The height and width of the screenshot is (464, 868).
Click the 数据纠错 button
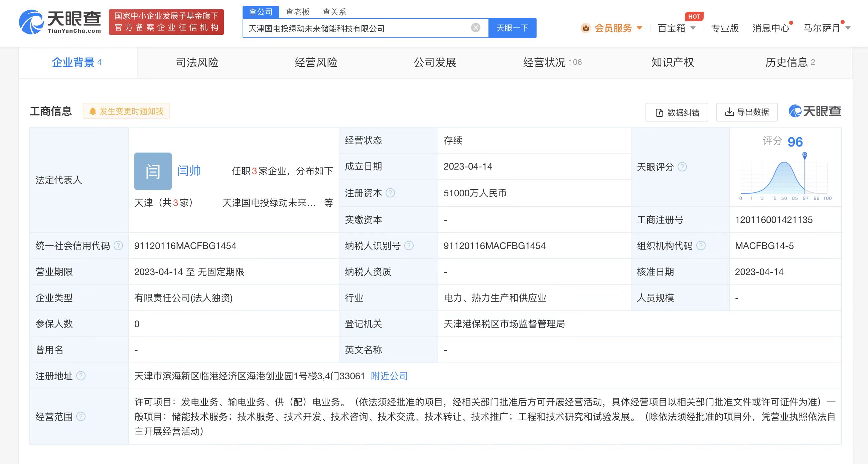677,112
